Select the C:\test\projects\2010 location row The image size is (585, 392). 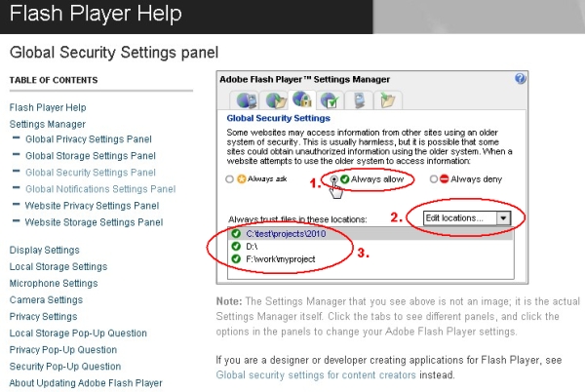[370, 234]
